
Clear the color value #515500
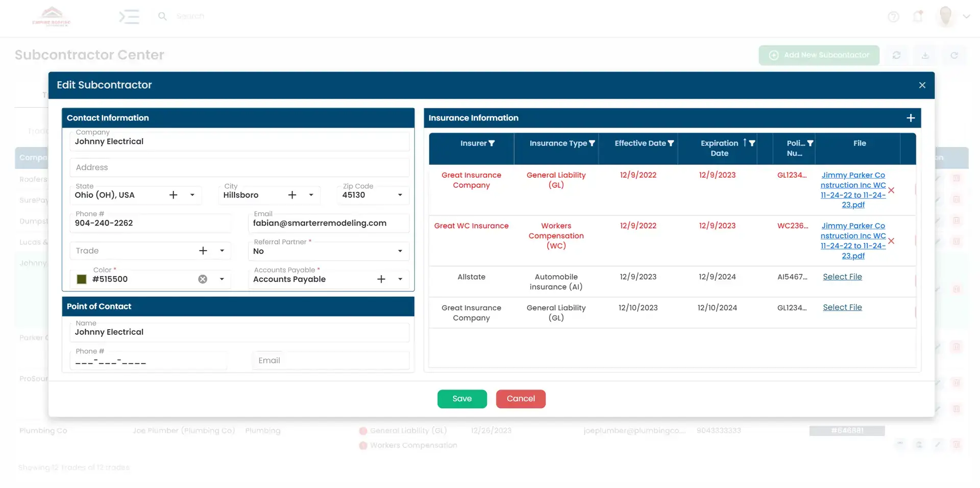203,279
